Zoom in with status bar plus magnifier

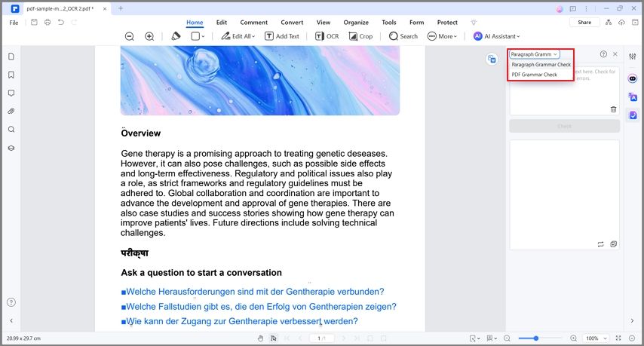tap(573, 338)
